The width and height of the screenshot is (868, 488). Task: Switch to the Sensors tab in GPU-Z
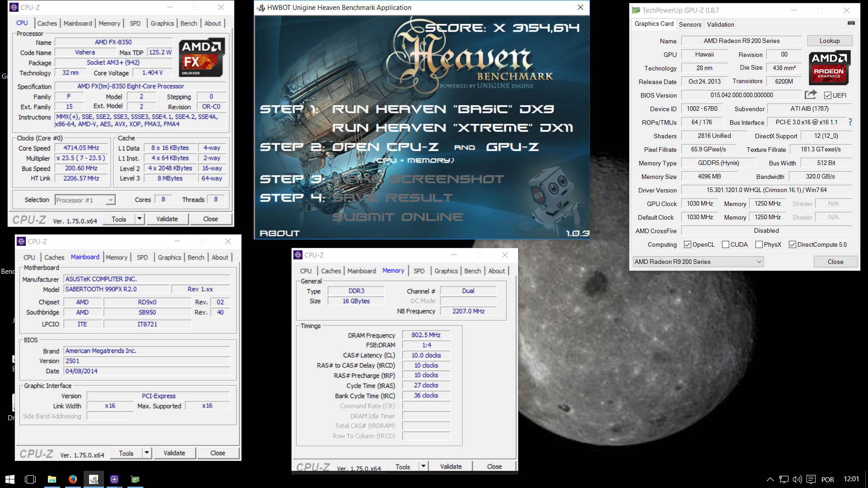[690, 24]
